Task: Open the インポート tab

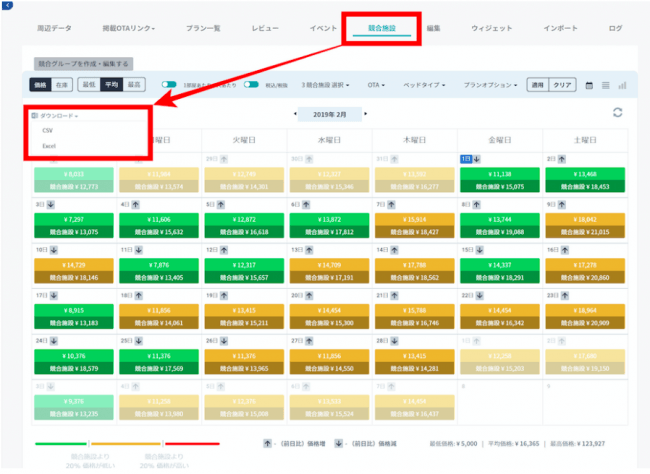Action: coord(560,28)
